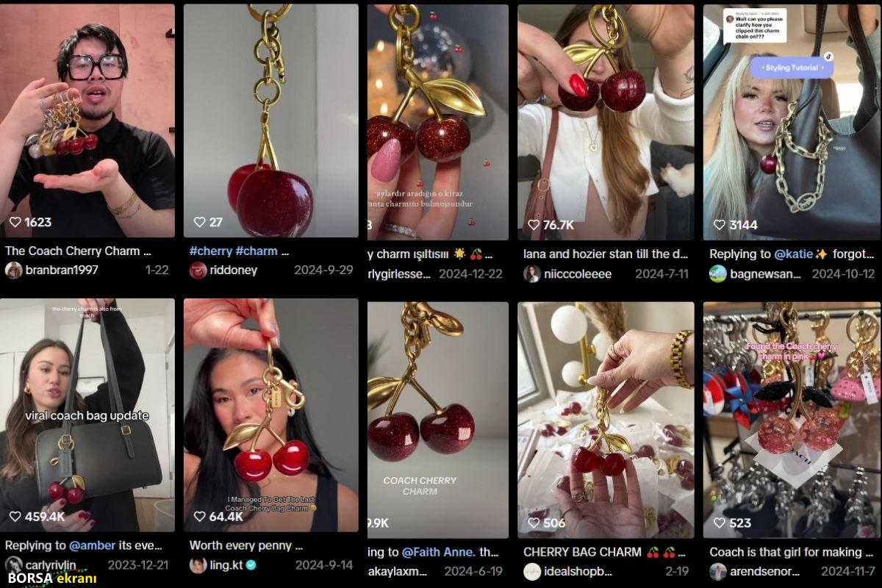Open the @Faith Anne mention link

coord(439,551)
